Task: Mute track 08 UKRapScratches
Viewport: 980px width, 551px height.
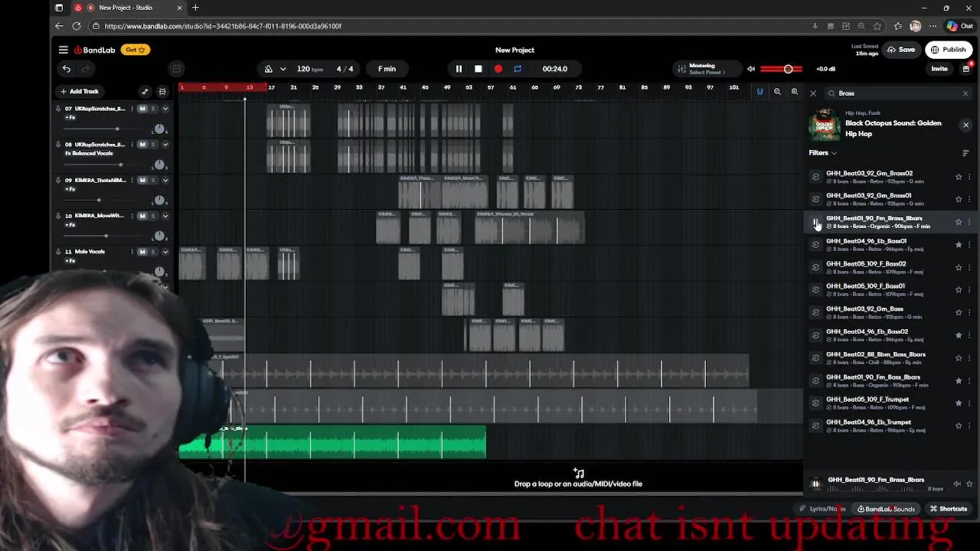Action: pyautogui.click(x=142, y=145)
